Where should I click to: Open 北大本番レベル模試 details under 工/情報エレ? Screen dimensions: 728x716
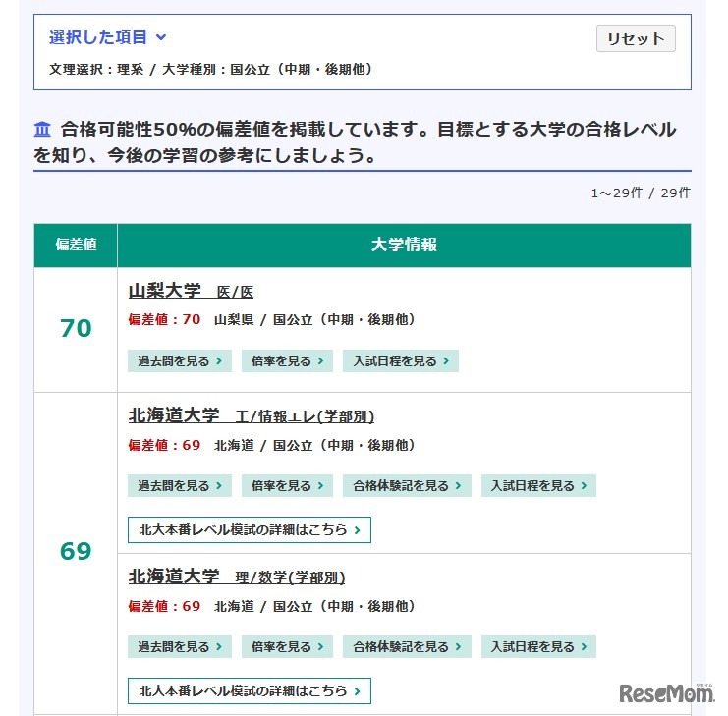pos(250,530)
